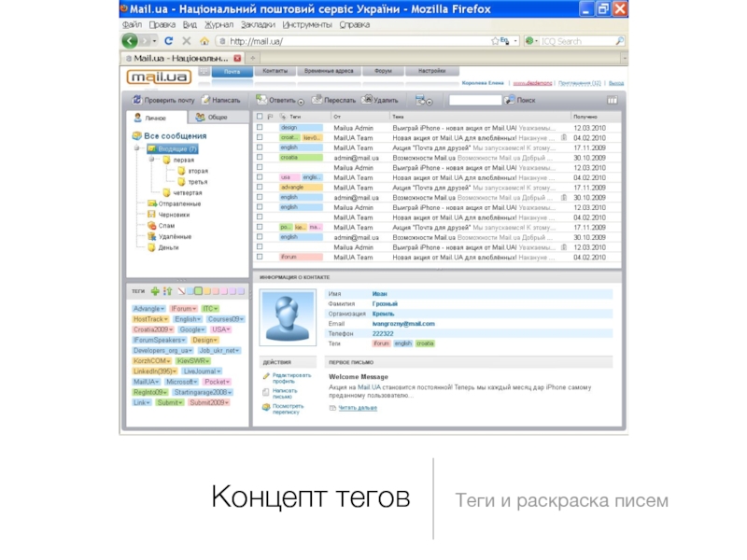Image resolution: width=747 pixels, height=560 pixels.
Task: Open the Ответить reply options dropdown arrow
Action: [301, 102]
